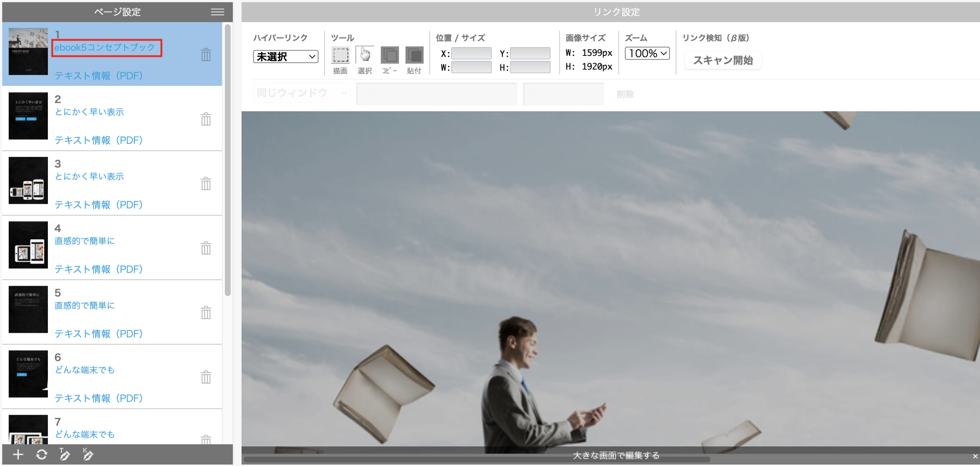Click the W size input under X
Viewport: 980px width, 466px height.
471,67
